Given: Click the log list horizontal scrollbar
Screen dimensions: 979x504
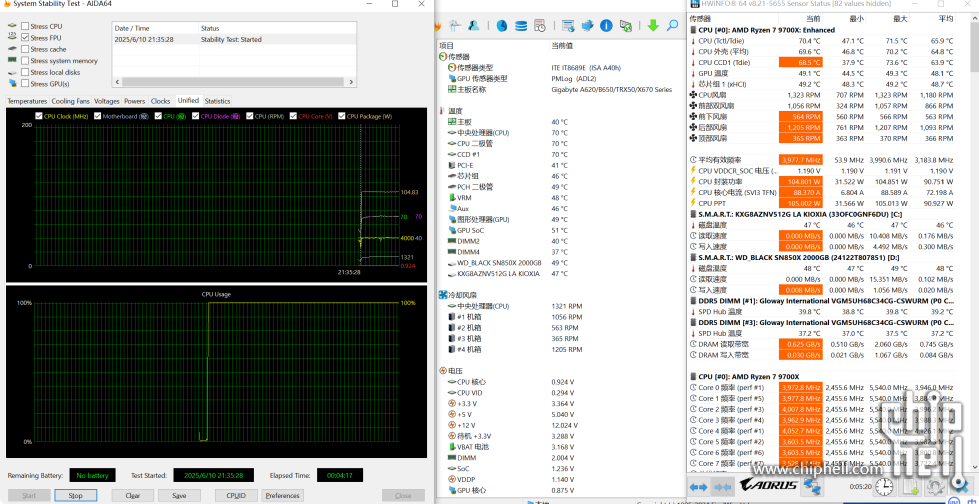Looking at the screenshot, I should (234, 82).
